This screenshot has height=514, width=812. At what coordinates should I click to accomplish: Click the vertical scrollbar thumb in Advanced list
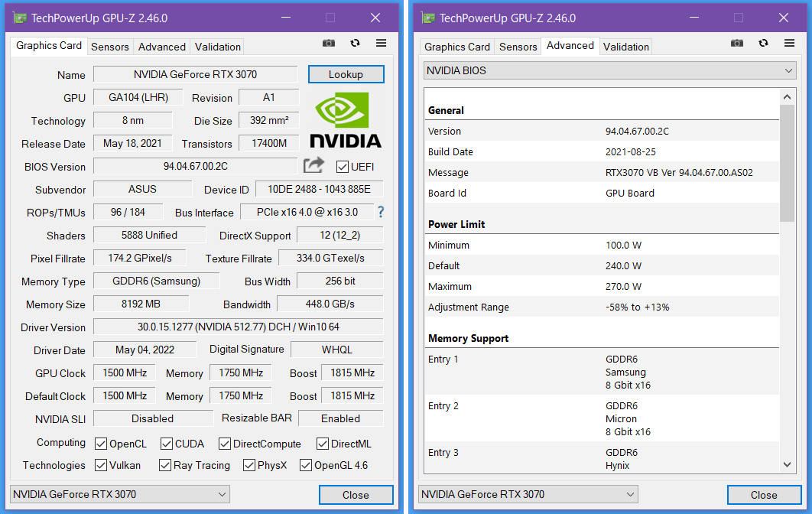(787, 163)
